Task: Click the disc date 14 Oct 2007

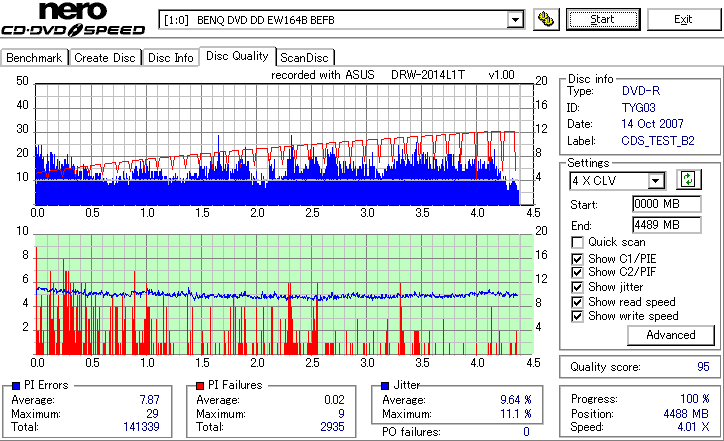Action: pos(652,124)
